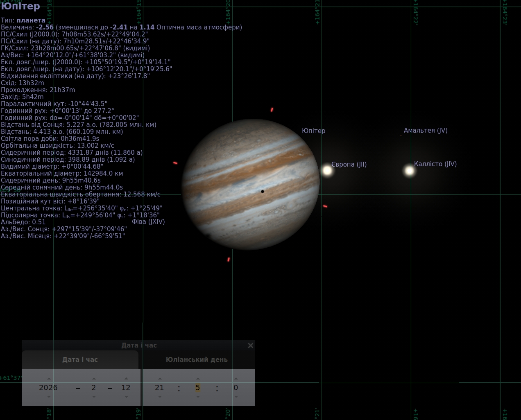
Task: Close the Дата і час dialog
Action: pos(251,345)
